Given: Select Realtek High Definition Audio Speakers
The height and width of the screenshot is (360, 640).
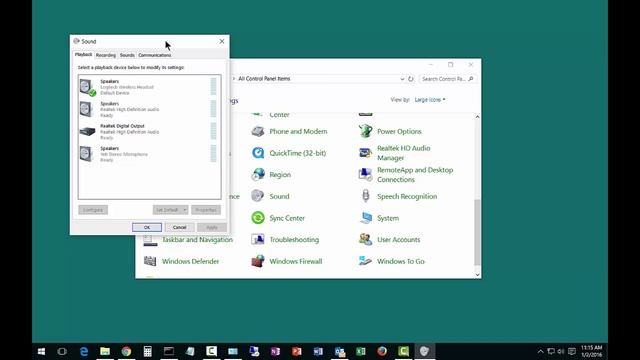Looking at the screenshot, I should tap(149, 109).
